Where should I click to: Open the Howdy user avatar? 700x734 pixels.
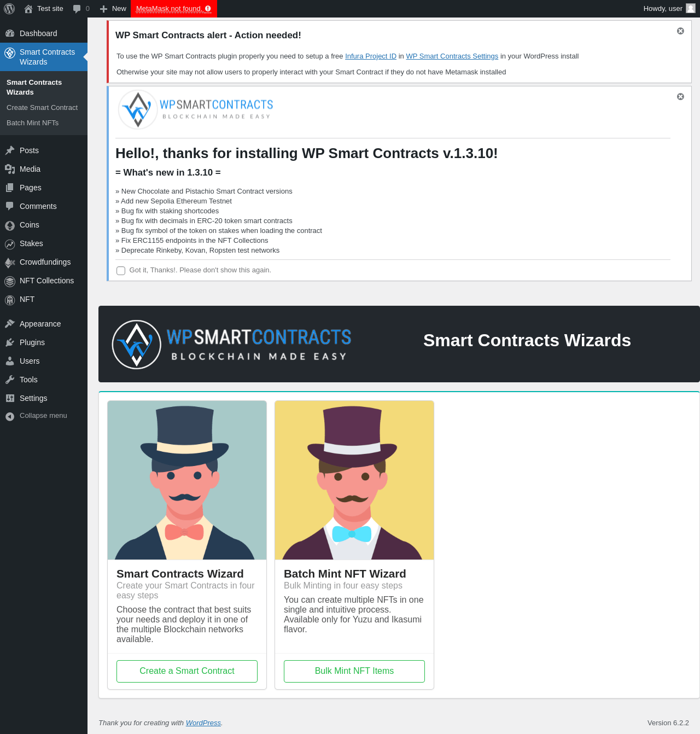(x=691, y=8)
